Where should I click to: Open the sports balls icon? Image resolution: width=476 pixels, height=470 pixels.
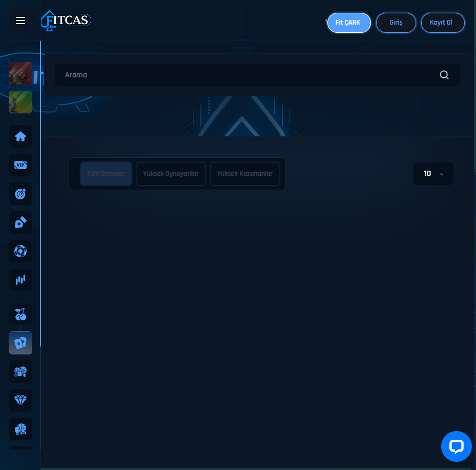(x=20, y=372)
